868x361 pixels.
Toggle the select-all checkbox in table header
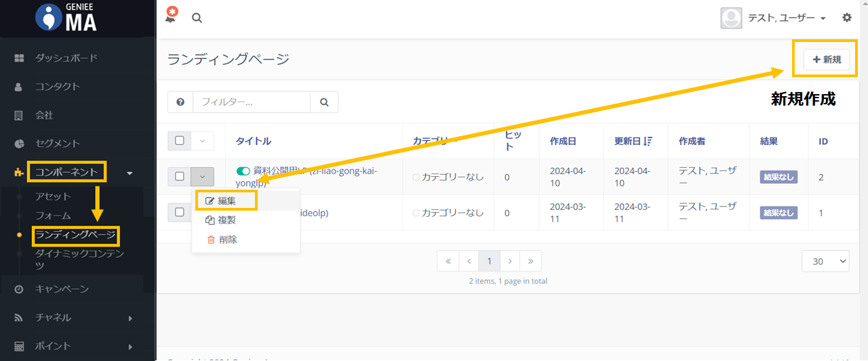coord(180,141)
